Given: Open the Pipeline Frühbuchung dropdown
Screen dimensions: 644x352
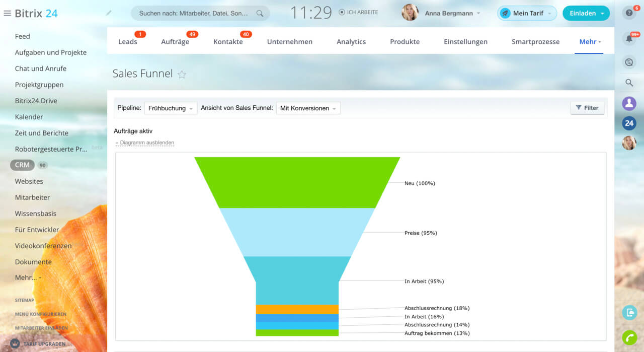Looking at the screenshot, I should pos(171,108).
